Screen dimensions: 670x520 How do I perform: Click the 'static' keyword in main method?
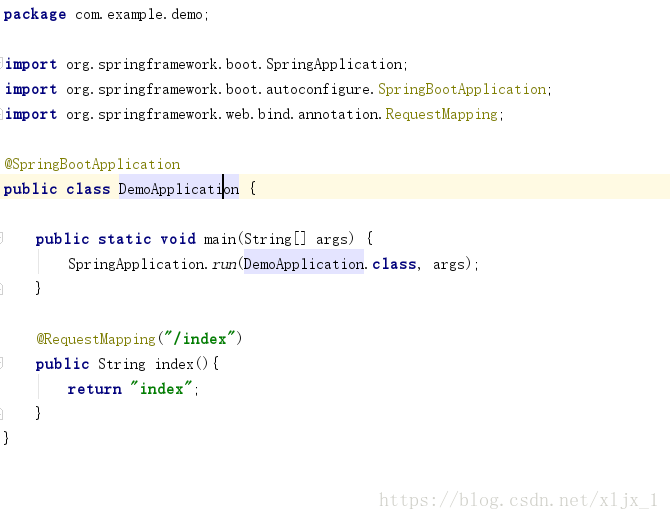pos(124,239)
